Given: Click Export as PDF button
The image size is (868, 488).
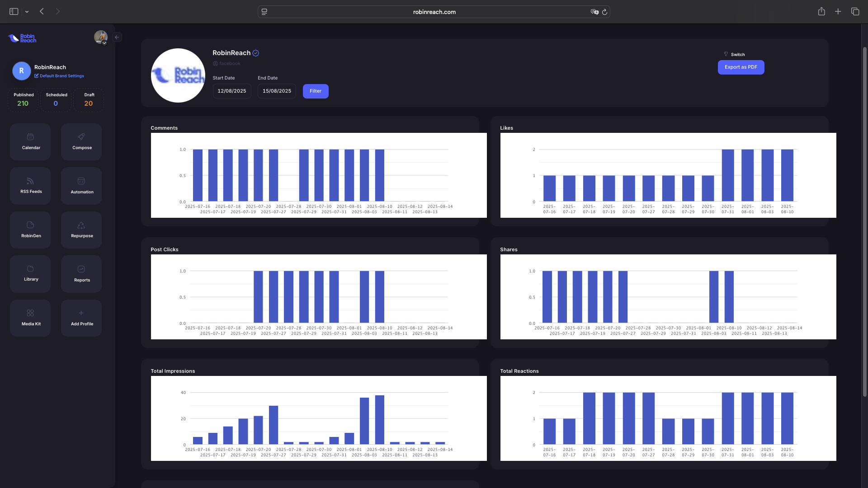Looking at the screenshot, I should 741,67.
